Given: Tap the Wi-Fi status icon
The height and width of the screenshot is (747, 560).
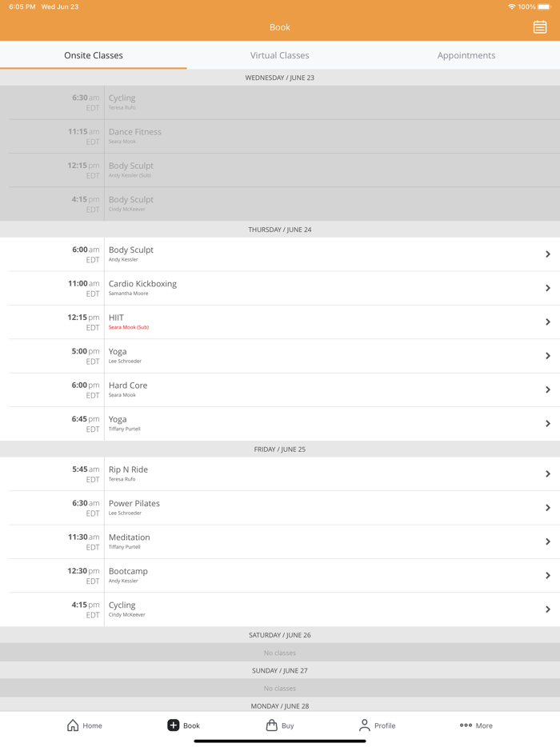Looking at the screenshot, I should tap(511, 7).
